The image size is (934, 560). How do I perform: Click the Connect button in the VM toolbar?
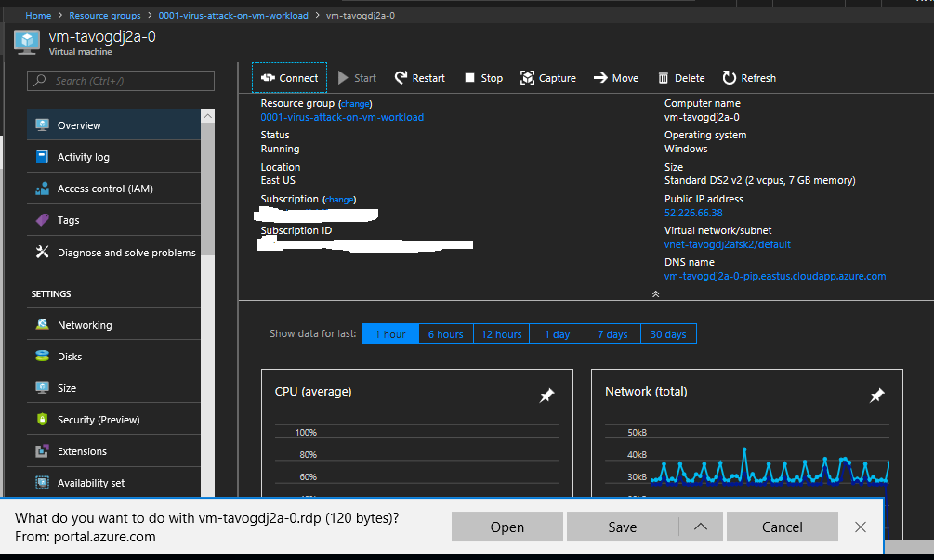(x=289, y=78)
